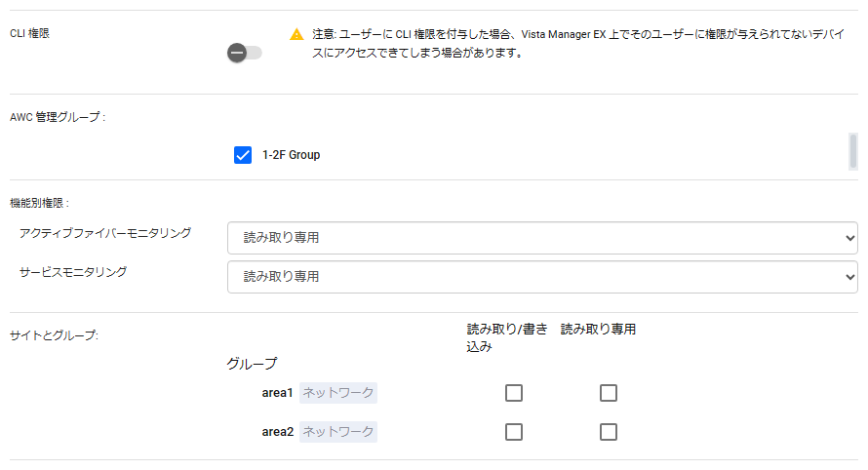Click the グループ section heading

point(252,364)
